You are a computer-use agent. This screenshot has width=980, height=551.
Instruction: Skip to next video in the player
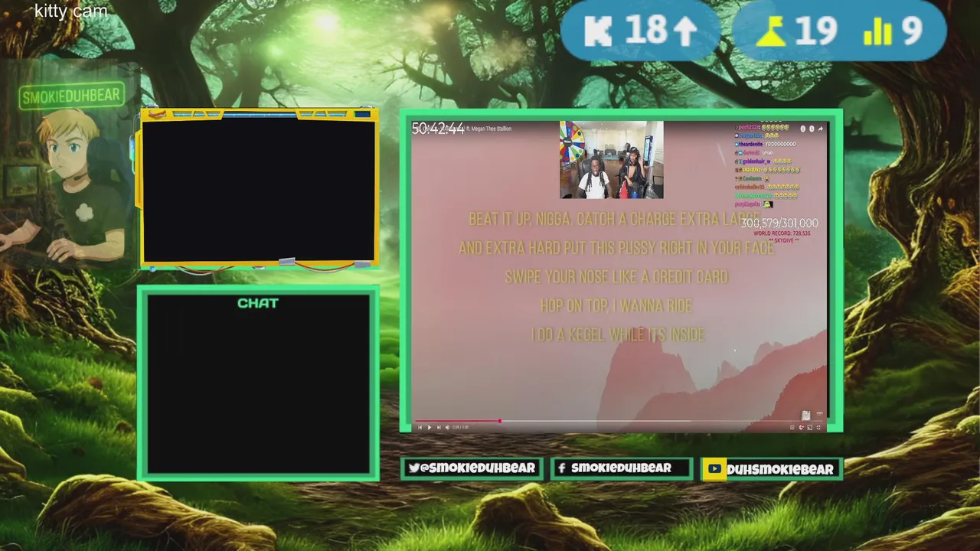click(439, 427)
